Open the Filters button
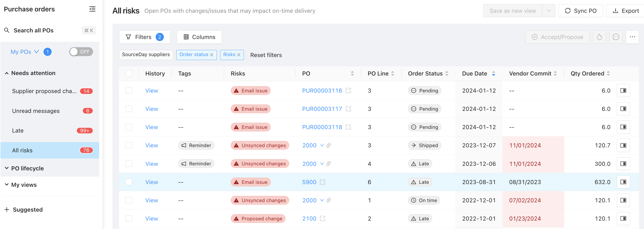This screenshot has height=229, width=644. tap(144, 37)
